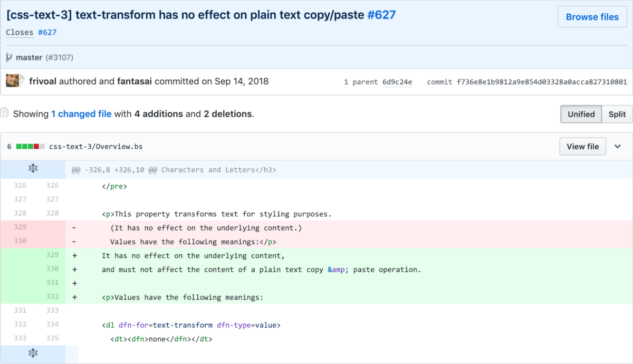Click the View file button
Viewport: 633px width, 364px height.
pos(582,146)
